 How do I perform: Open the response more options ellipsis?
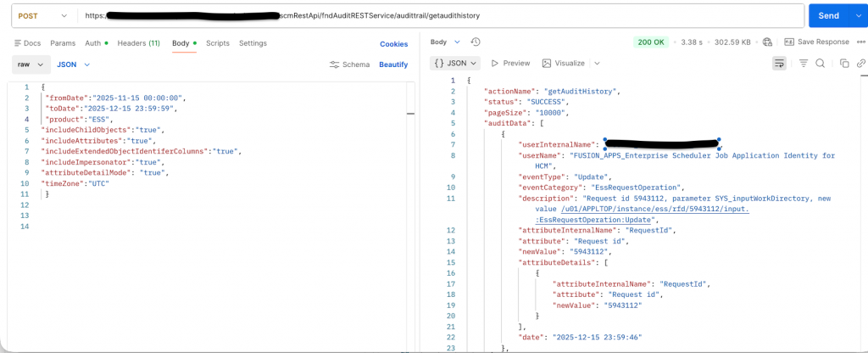tap(861, 42)
